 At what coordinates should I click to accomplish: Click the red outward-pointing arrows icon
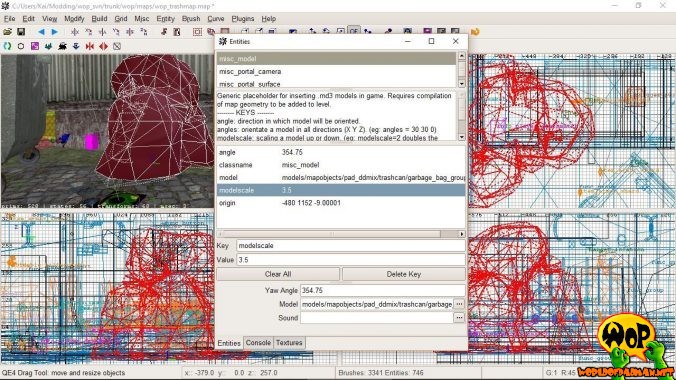(103, 46)
